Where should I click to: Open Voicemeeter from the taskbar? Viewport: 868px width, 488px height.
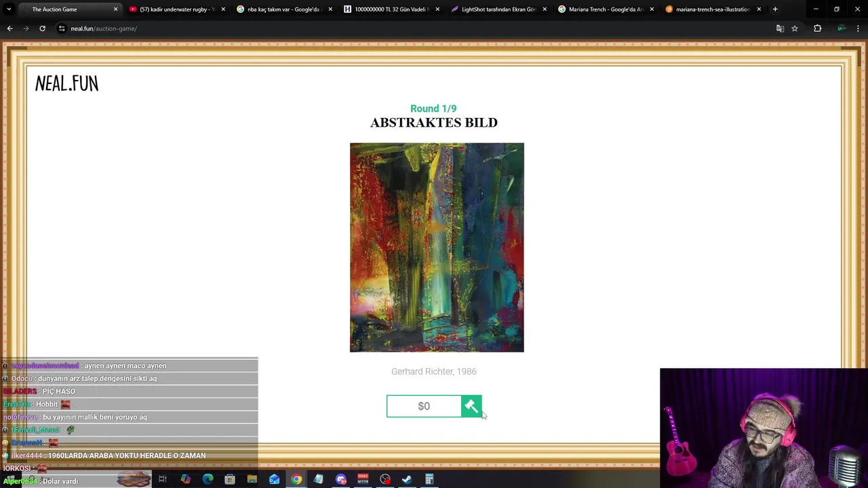coord(363,479)
